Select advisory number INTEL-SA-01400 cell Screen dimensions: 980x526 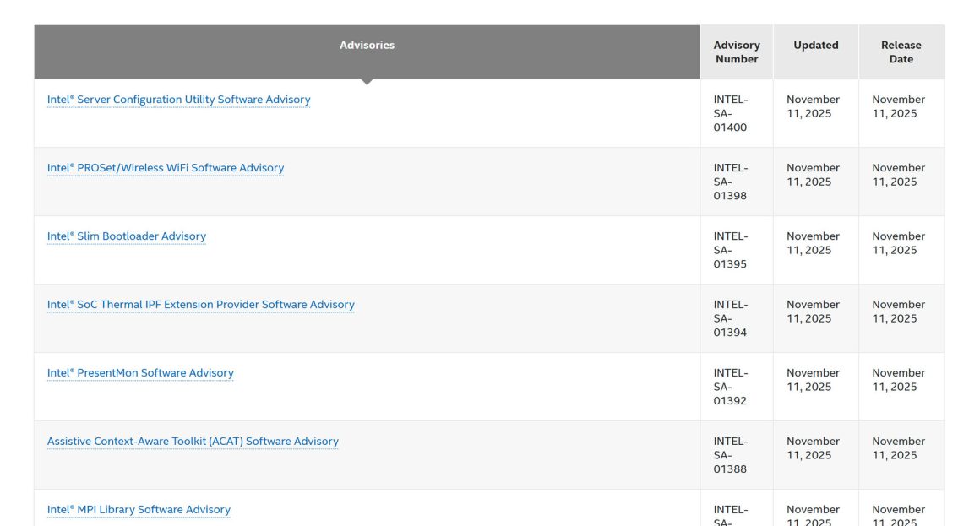tap(731, 114)
